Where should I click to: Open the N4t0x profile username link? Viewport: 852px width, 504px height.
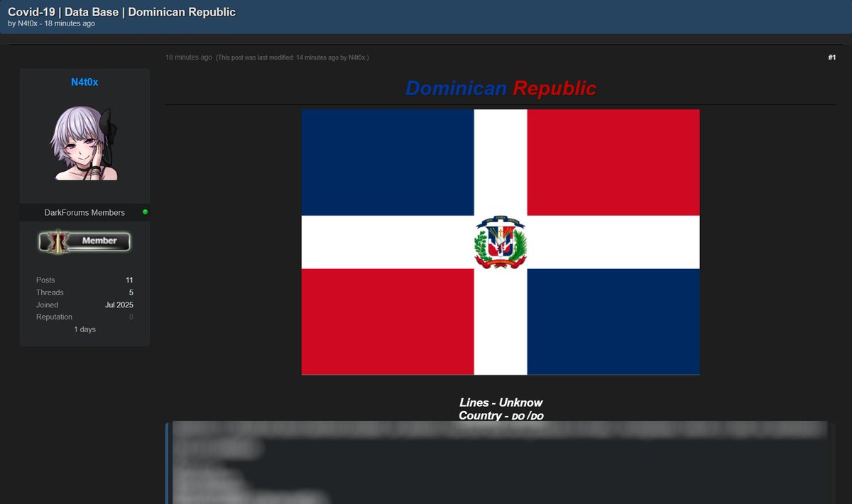[84, 82]
